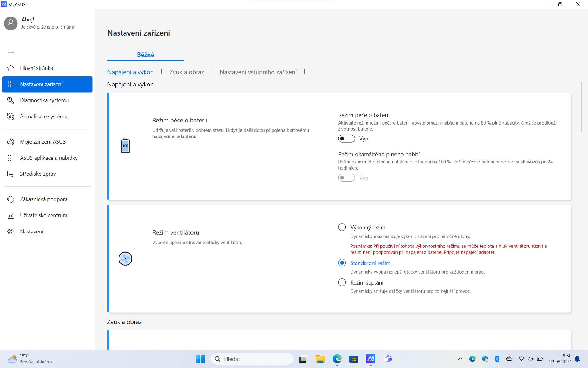Viewport: 588px width, 368px height.
Task: Open Aktualizace systému section
Action: pyautogui.click(x=47, y=117)
